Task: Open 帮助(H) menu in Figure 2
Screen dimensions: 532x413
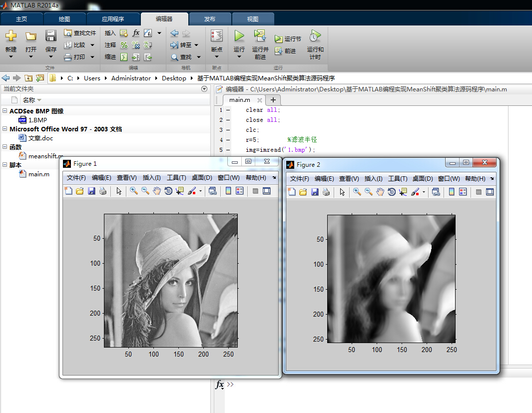Action: point(475,179)
